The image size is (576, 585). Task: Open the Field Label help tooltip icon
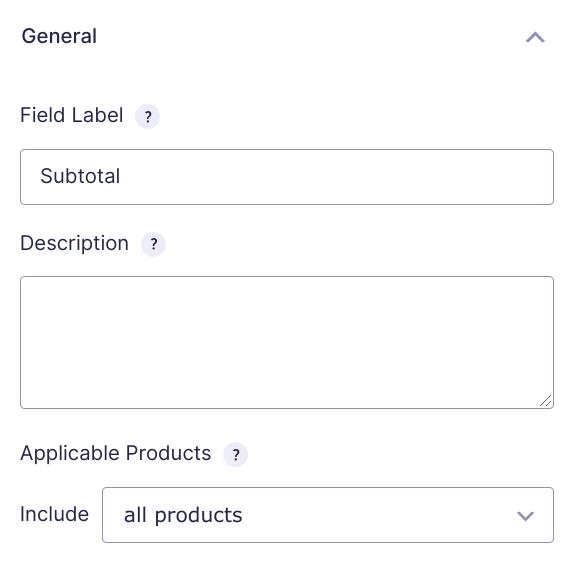[x=147, y=116]
